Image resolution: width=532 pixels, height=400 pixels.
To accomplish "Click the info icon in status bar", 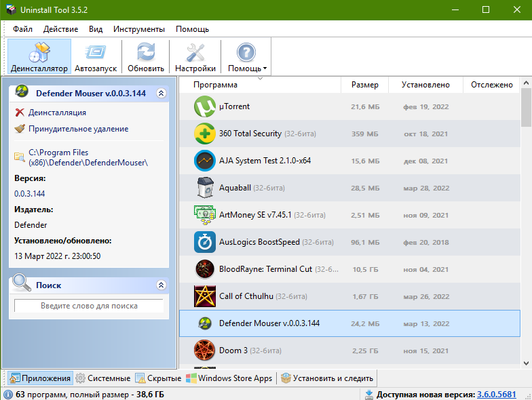I will click(8, 395).
